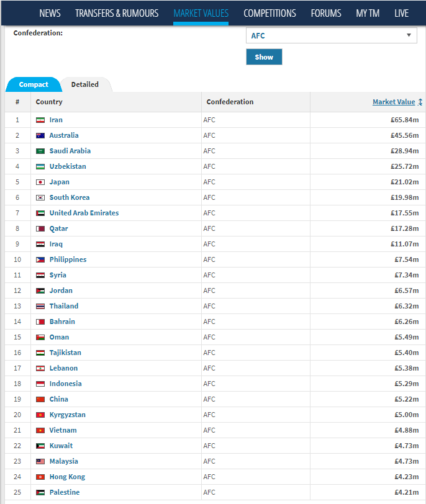Click the Iran flag icon
The height and width of the screenshot is (504, 426).
[40, 120]
